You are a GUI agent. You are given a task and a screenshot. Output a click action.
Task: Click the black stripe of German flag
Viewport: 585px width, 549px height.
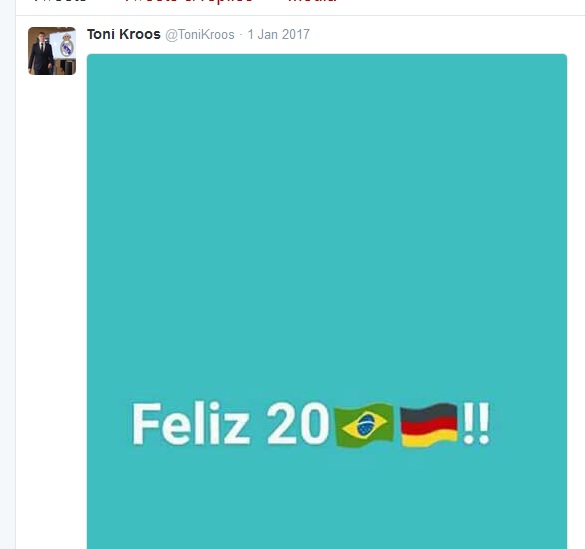[x=429, y=411]
